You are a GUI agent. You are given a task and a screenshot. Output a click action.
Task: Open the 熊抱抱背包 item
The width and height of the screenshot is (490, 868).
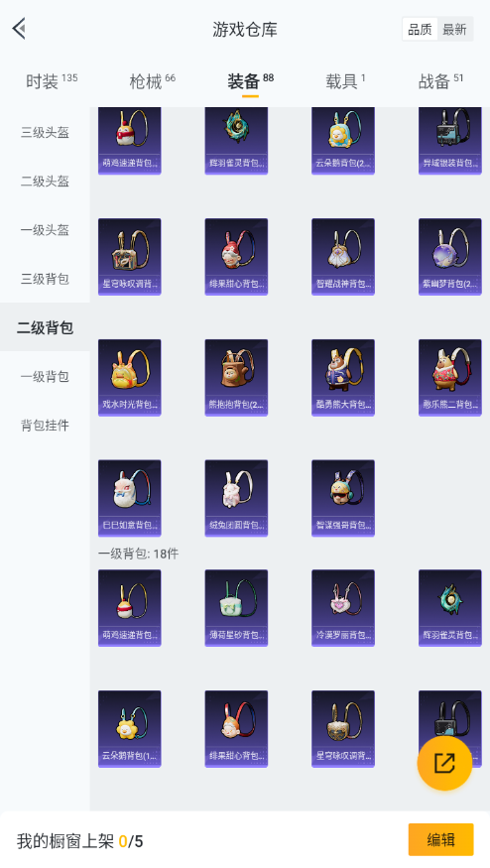[236, 378]
